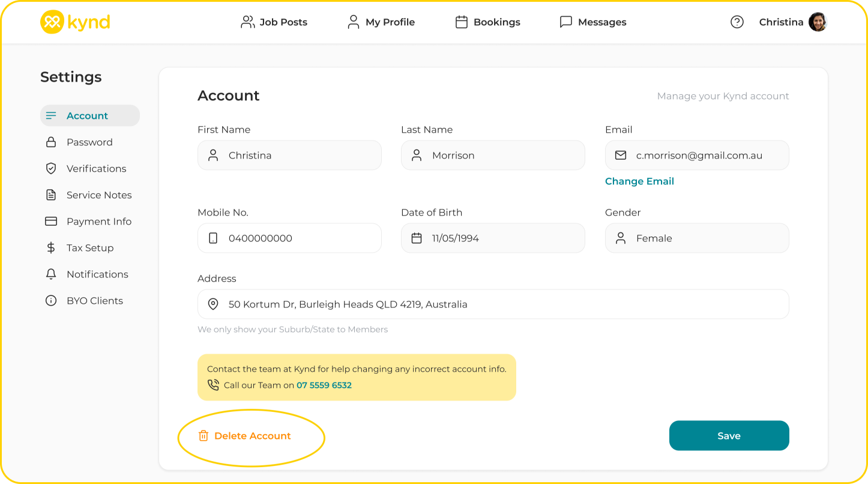Click the phone call icon in yellow banner
The height and width of the screenshot is (484, 868).
[213, 385]
